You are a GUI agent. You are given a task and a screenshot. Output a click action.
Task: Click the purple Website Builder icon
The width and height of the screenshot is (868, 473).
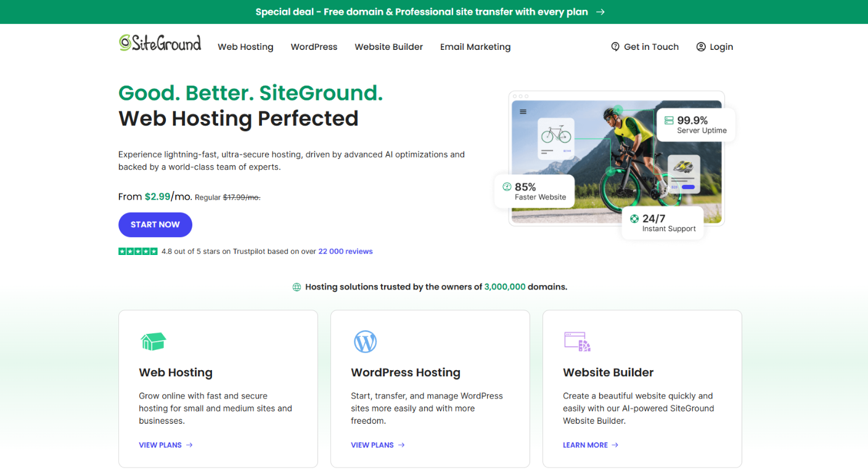[578, 342]
